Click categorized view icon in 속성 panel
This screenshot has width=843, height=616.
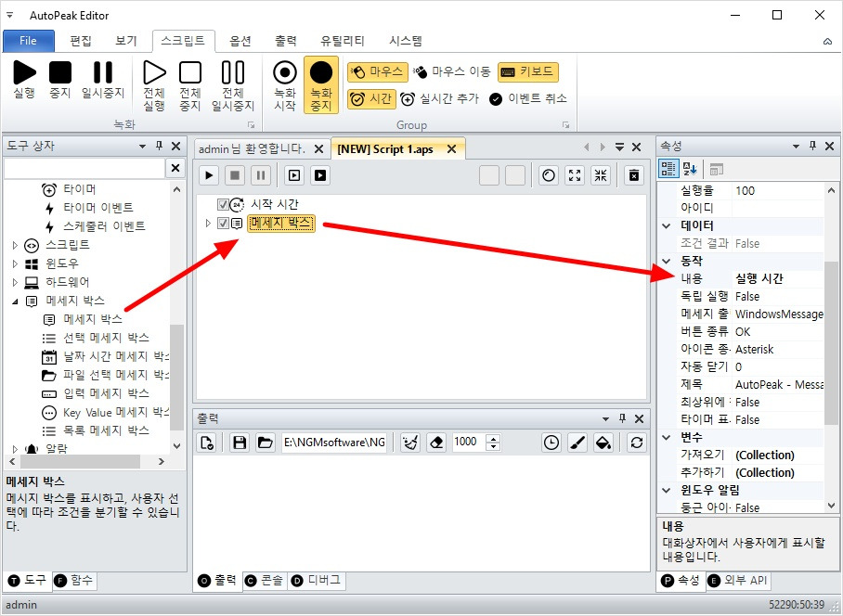click(668, 169)
